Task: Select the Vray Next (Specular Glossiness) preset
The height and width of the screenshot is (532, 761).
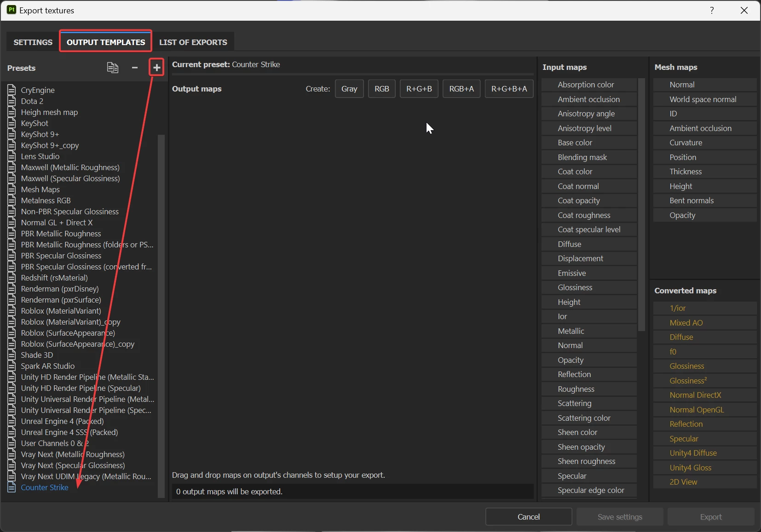Action: pyautogui.click(x=73, y=465)
